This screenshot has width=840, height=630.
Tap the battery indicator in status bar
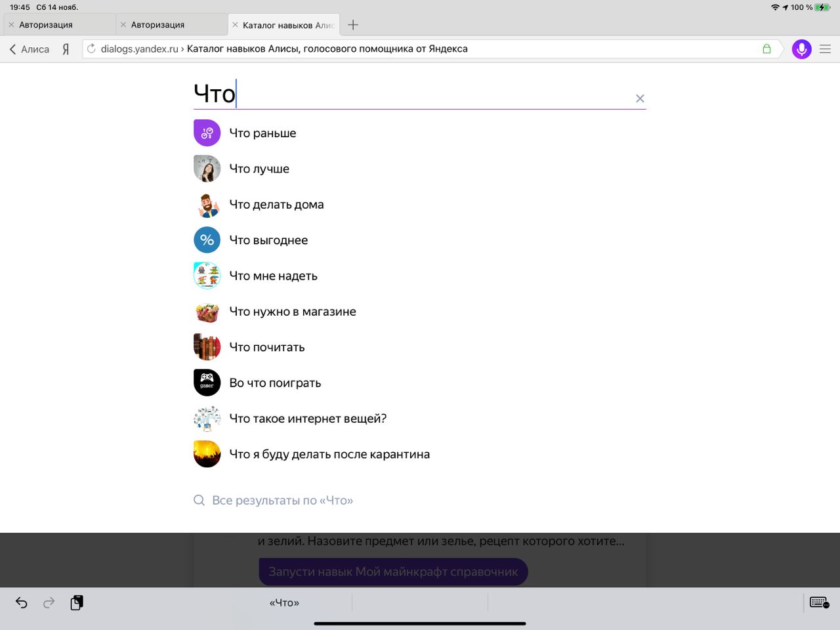[822, 7]
